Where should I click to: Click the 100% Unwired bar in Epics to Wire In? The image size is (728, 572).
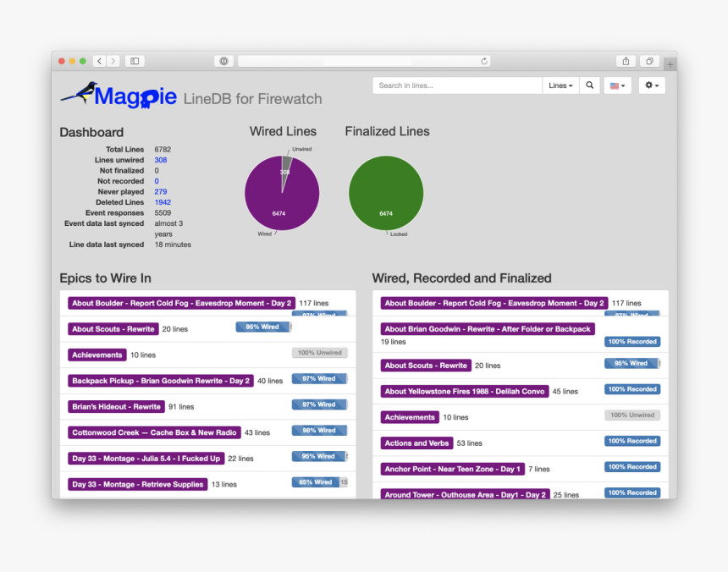pos(320,353)
